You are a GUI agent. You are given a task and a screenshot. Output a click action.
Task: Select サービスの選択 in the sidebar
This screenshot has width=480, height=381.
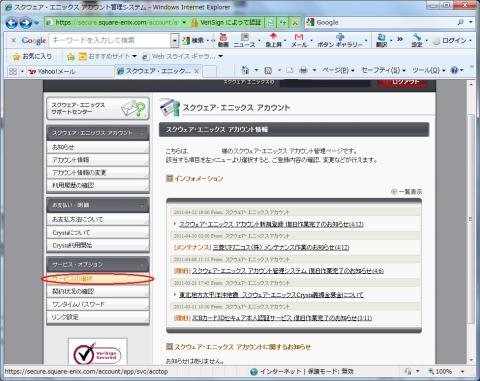point(98,279)
